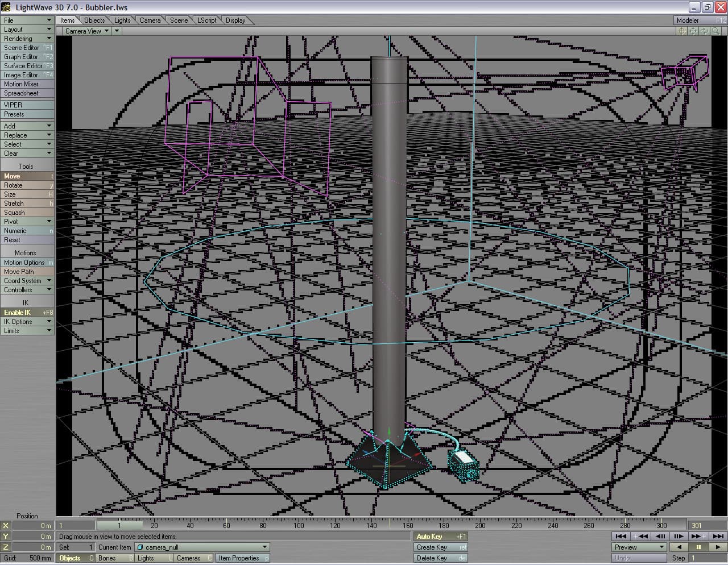The width and height of the screenshot is (728, 565).
Task: Open Motion Options
Action: 27,263
